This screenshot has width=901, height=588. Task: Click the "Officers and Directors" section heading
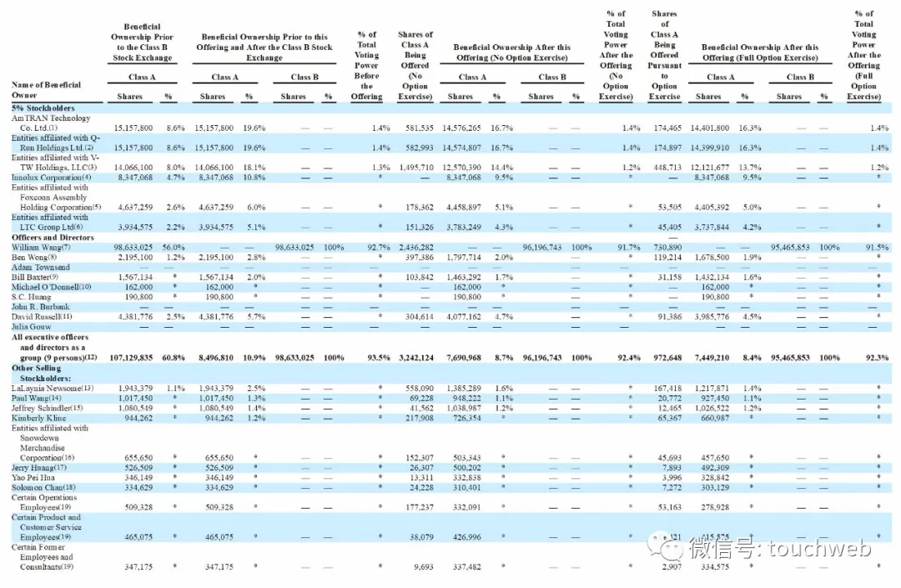coord(53,237)
